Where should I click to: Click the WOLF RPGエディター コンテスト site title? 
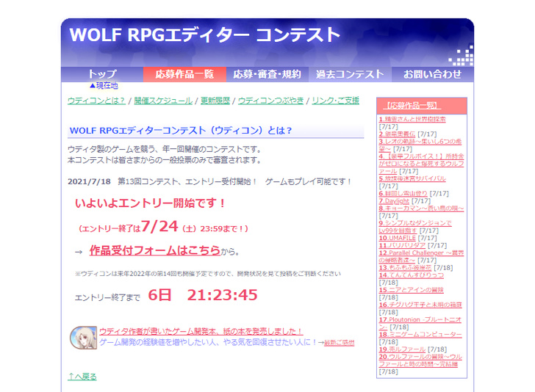(205, 35)
